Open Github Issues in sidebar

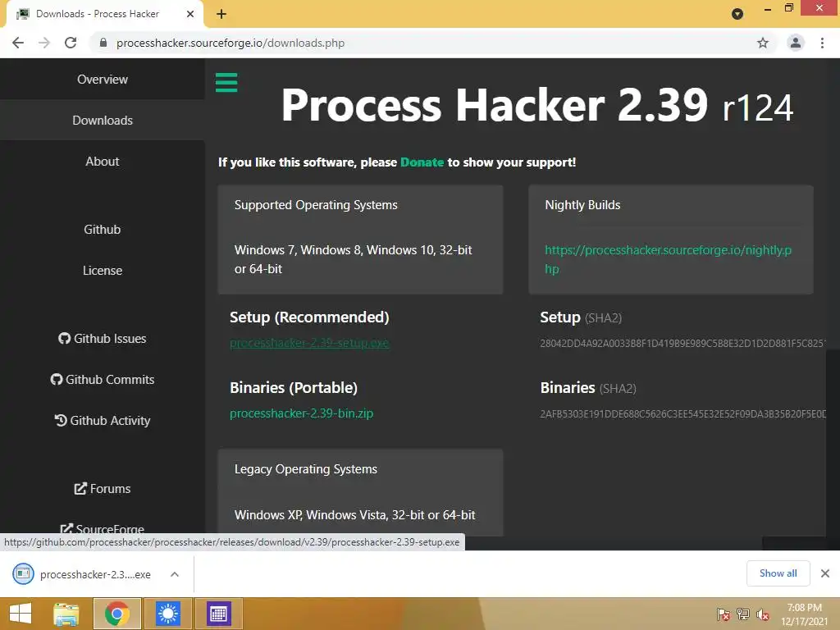pos(103,339)
